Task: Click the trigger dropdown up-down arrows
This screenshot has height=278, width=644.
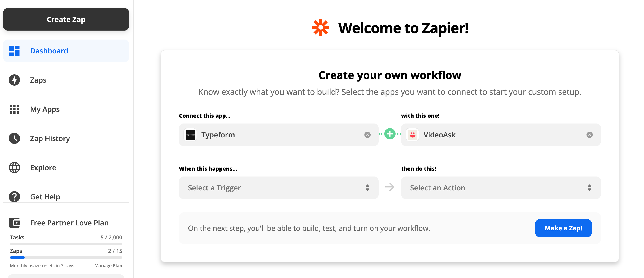Action: [367, 188]
